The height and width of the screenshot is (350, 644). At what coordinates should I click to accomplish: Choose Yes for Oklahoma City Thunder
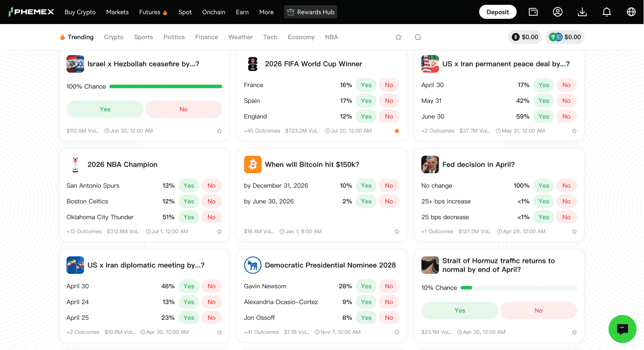click(189, 217)
